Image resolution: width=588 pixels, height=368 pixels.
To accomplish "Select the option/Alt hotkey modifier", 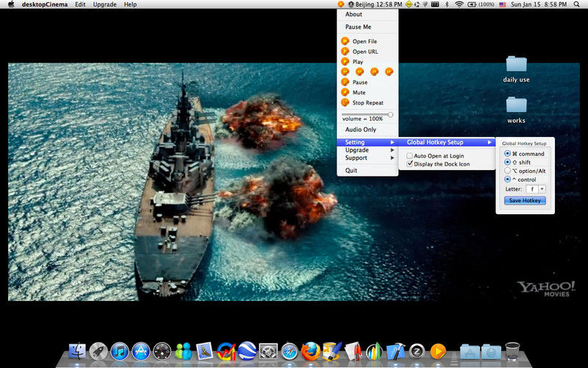I will (508, 171).
